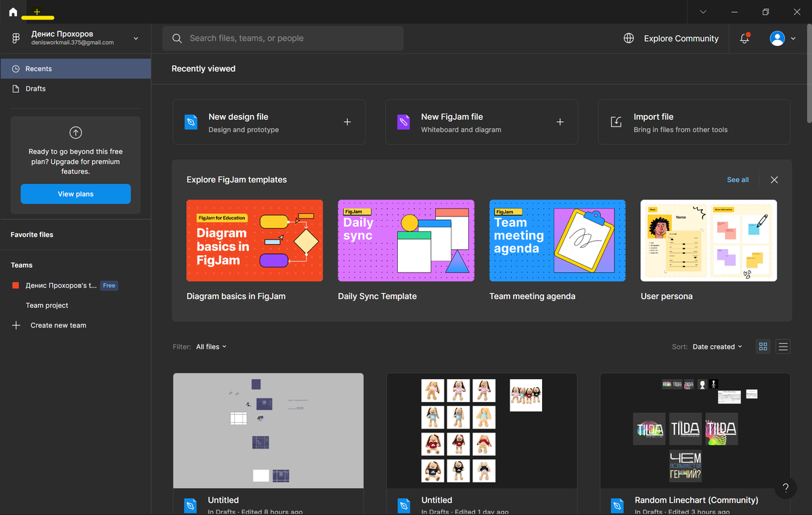Click the Recently viewed heading
812x515 pixels.
(204, 69)
